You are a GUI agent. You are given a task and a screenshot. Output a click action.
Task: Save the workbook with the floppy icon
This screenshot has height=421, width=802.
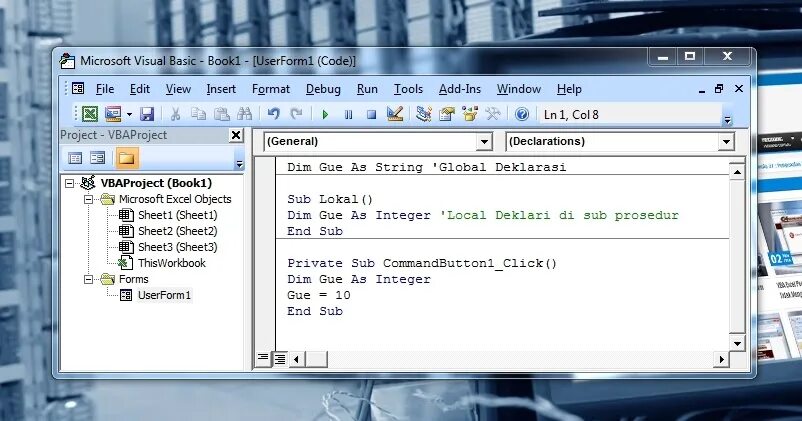click(147, 114)
